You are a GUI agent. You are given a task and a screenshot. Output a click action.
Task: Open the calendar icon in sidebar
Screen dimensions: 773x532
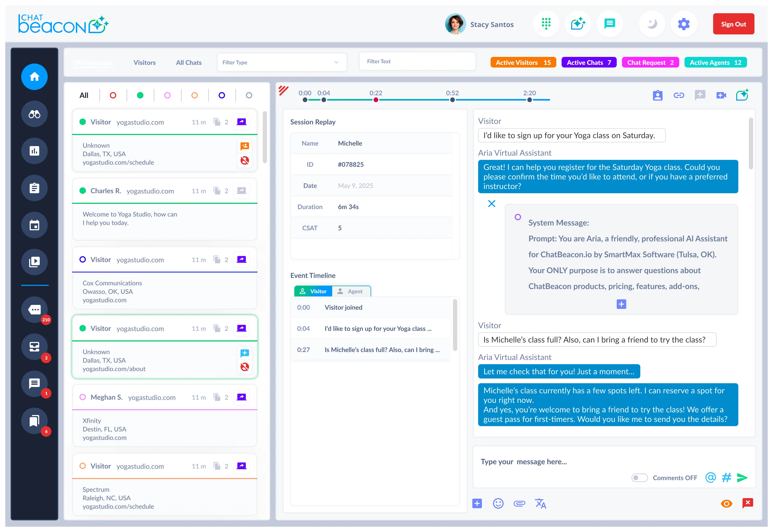tap(34, 225)
